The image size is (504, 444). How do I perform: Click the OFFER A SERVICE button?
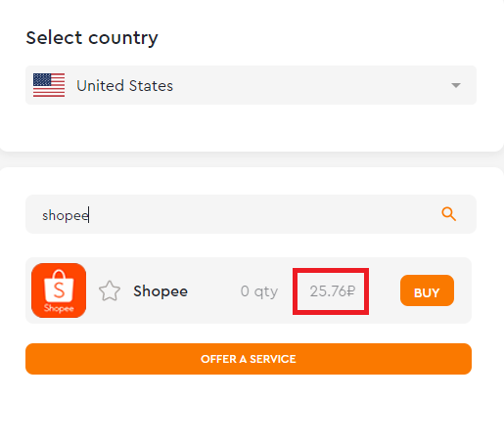[249, 359]
